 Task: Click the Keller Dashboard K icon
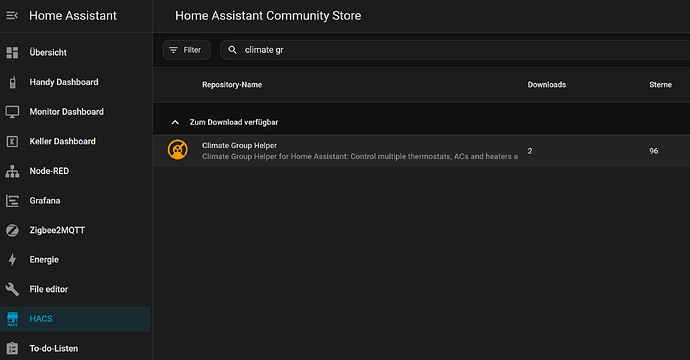coord(12,141)
